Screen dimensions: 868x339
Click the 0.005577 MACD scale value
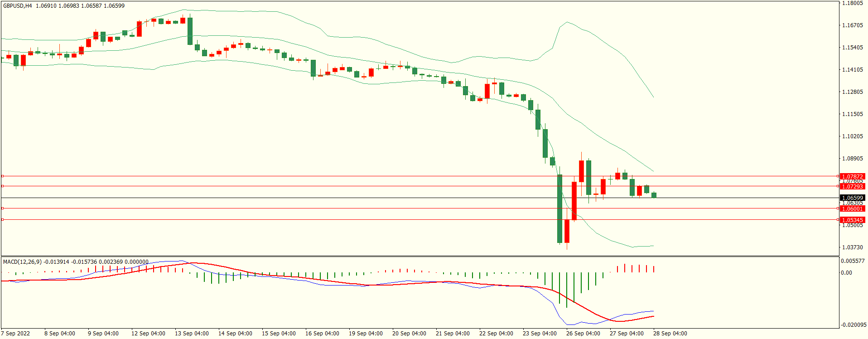(853, 261)
